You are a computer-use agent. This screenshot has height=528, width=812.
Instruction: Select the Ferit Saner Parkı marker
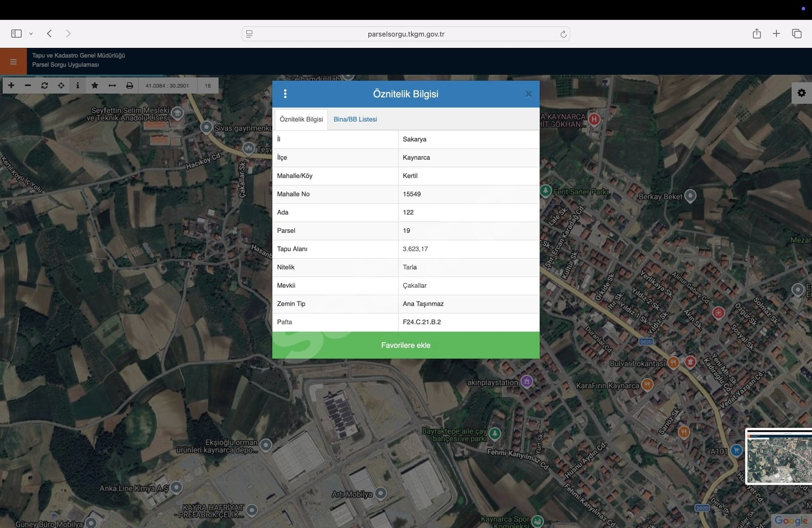546,191
